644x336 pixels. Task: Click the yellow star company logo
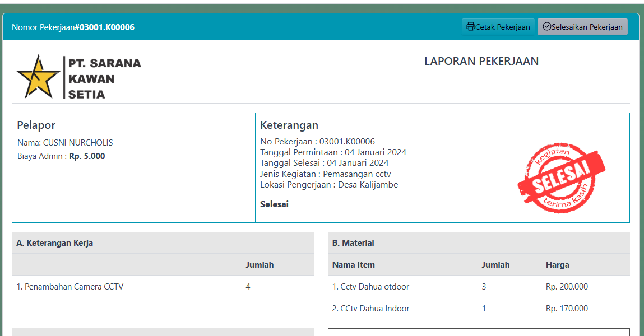38,78
